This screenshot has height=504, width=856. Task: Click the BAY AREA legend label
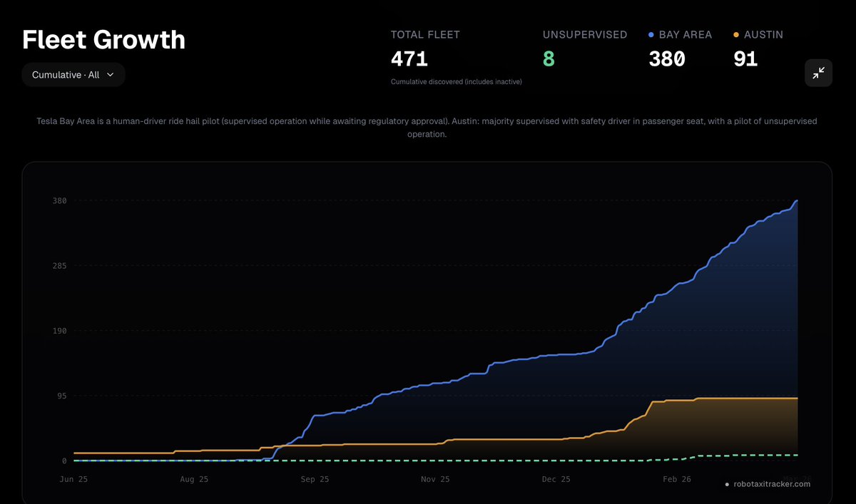686,34
